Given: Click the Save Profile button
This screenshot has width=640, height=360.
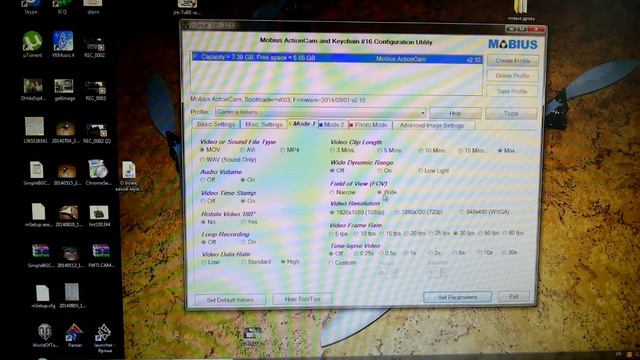Looking at the screenshot, I should coord(512,91).
